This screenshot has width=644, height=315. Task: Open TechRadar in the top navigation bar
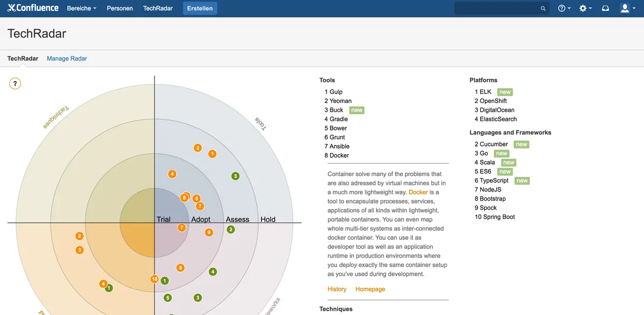pos(157,9)
